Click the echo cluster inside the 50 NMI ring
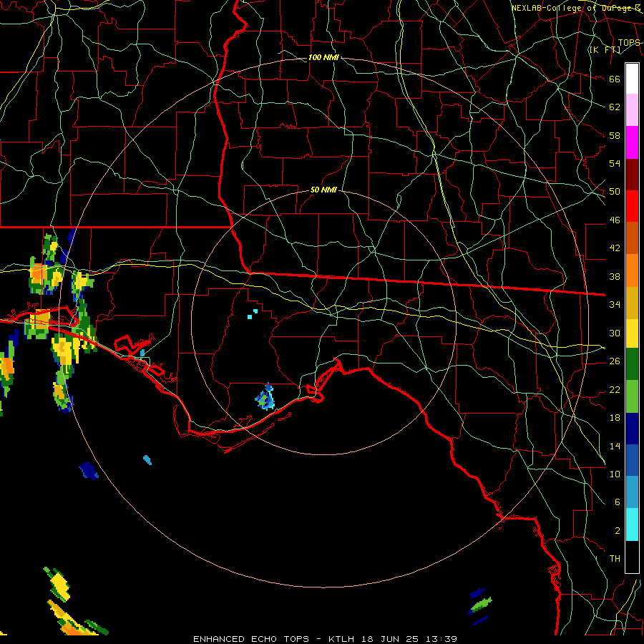The width and height of the screenshot is (644, 644). coord(265,398)
